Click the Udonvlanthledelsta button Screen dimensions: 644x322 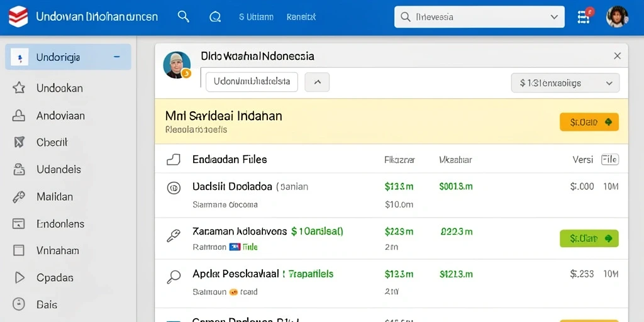(252, 81)
